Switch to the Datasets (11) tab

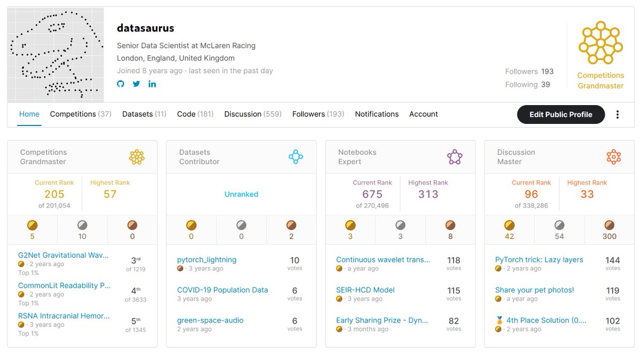tap(144, 114)
